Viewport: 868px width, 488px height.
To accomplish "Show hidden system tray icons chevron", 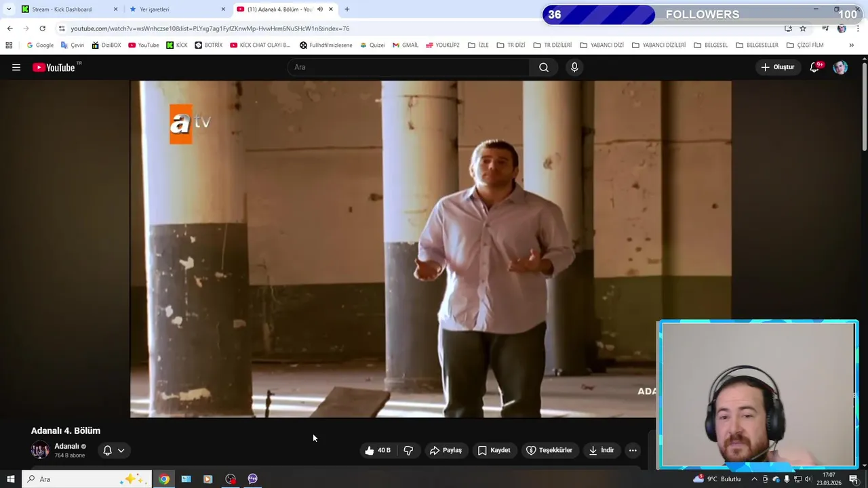I will tap(754, 479).
